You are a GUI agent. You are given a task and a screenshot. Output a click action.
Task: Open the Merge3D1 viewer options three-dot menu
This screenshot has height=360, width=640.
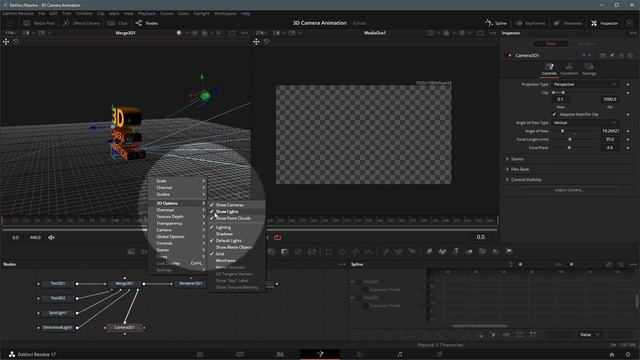pos(244,33)
